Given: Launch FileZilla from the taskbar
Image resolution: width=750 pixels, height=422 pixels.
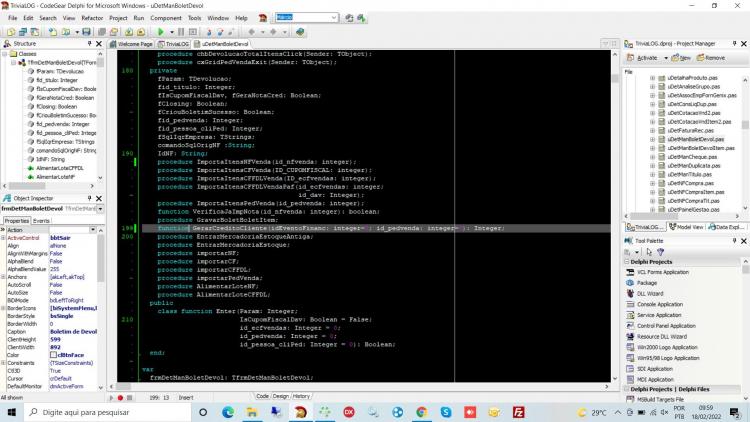Looking at the screenshot, I should pos(518,412).
